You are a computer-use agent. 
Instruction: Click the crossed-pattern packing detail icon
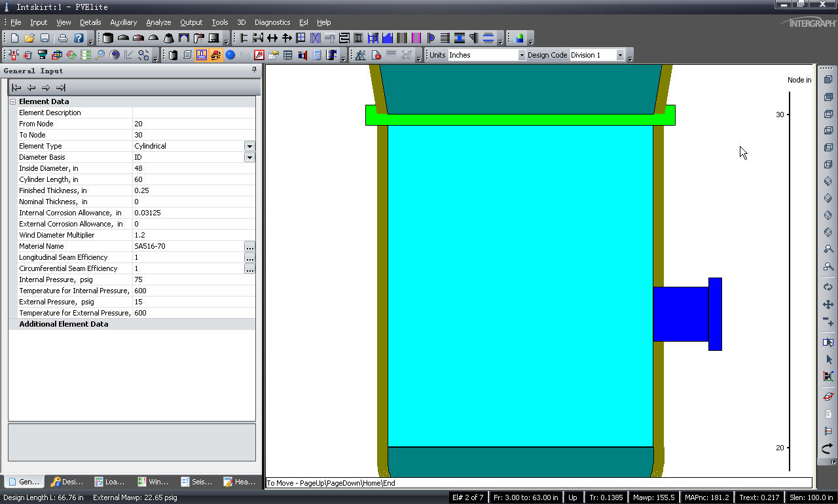coord(315,38)
